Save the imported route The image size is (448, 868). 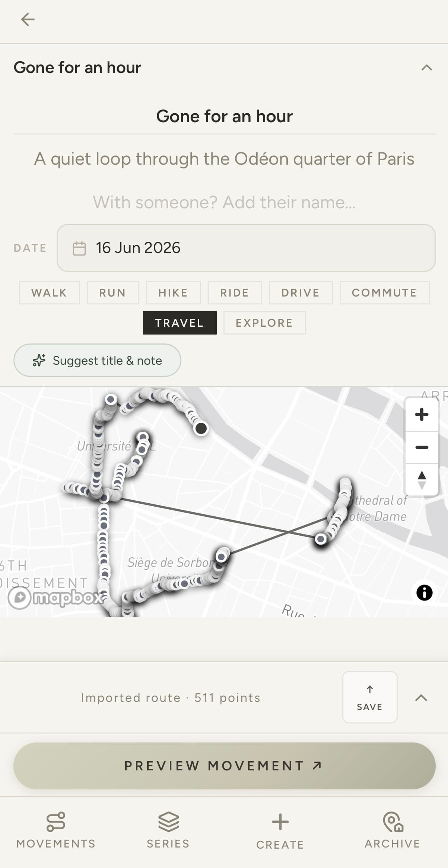(x=370, y=697)
